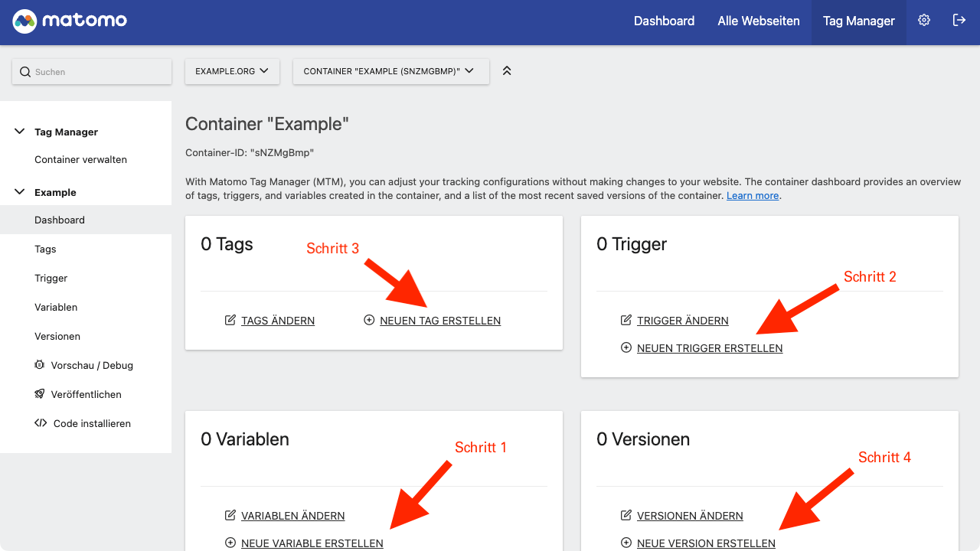Open the Container "Example (sNZMgBmp)" dropdown
The width and height of the screenshot is (980, 551).
coord(391,71)
